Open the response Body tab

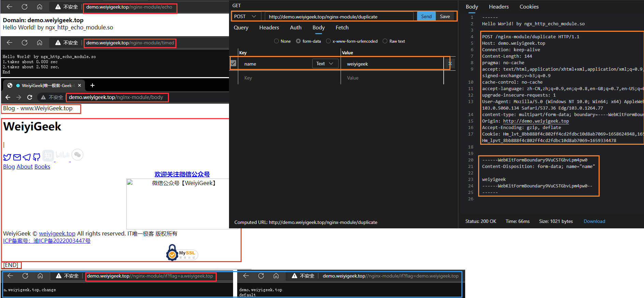(x=472, y=7)
